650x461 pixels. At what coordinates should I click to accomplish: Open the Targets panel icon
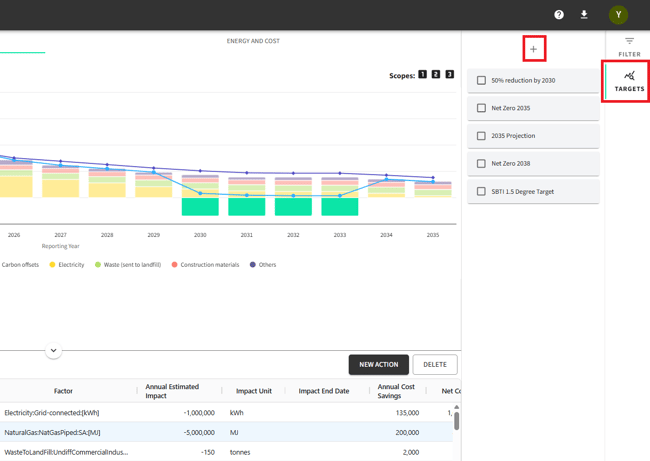click(629, 80)
